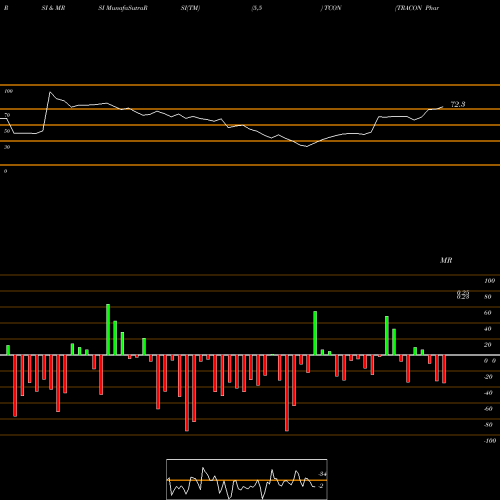Click the 40 label on MR axis

(x=488, y=329)
